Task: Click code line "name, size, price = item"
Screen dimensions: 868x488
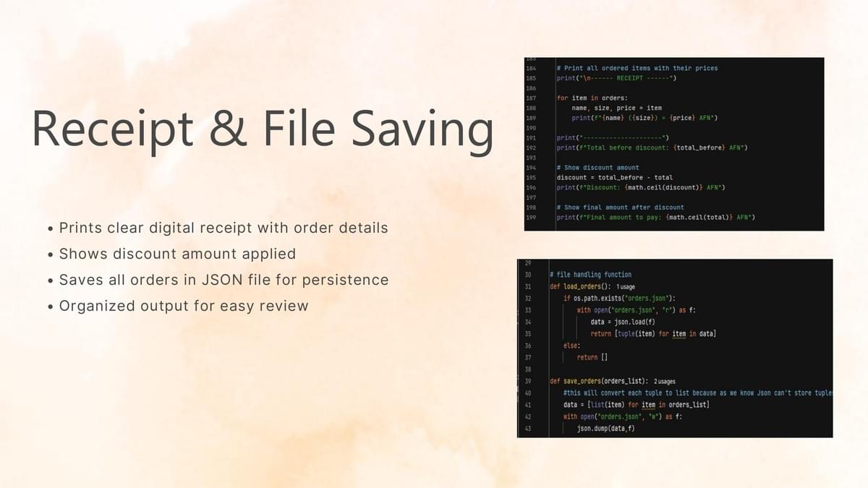Action: (x=616, y=108)
